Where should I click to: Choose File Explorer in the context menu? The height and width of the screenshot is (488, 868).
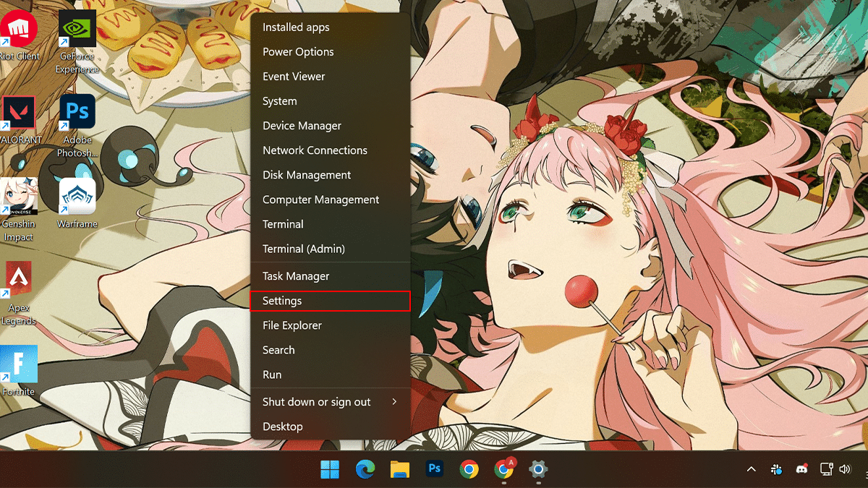click(x=331, y=325)
